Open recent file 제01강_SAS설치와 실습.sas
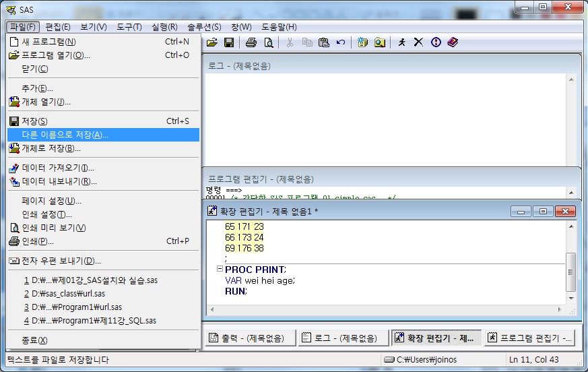 pyautogui.click(x=103, y=280)
